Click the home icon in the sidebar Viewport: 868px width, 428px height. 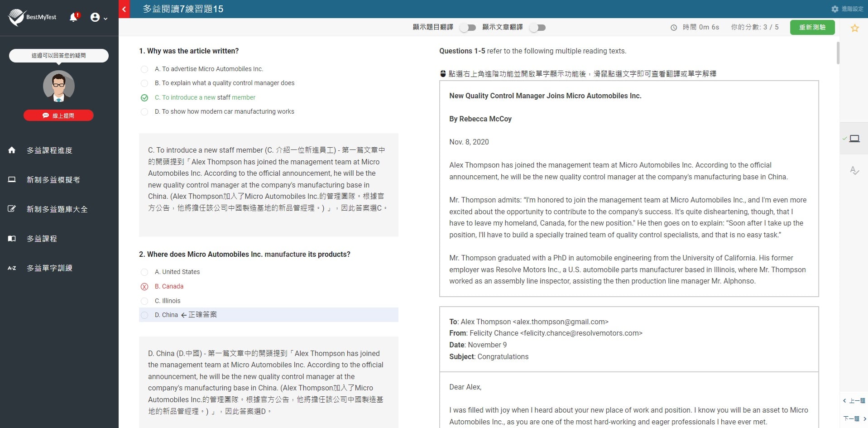pyautogui.click(x=12, y=150)
